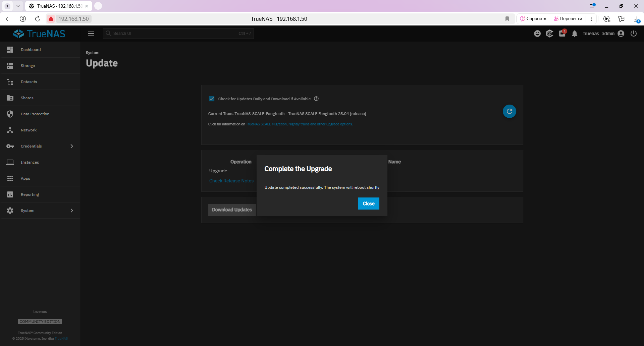Open the TrueCommand status icon
The height and width of the screenshot is (346, 644).
[x=549, y=34]
